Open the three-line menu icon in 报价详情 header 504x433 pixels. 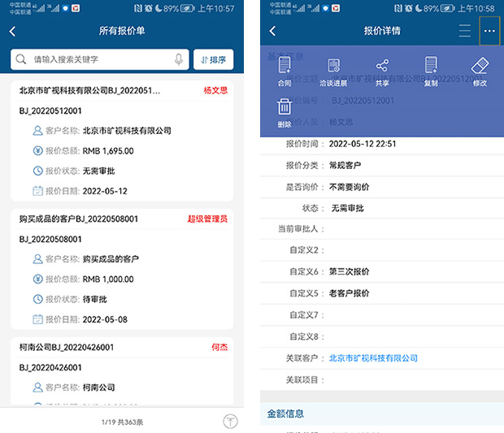point(465,31)
